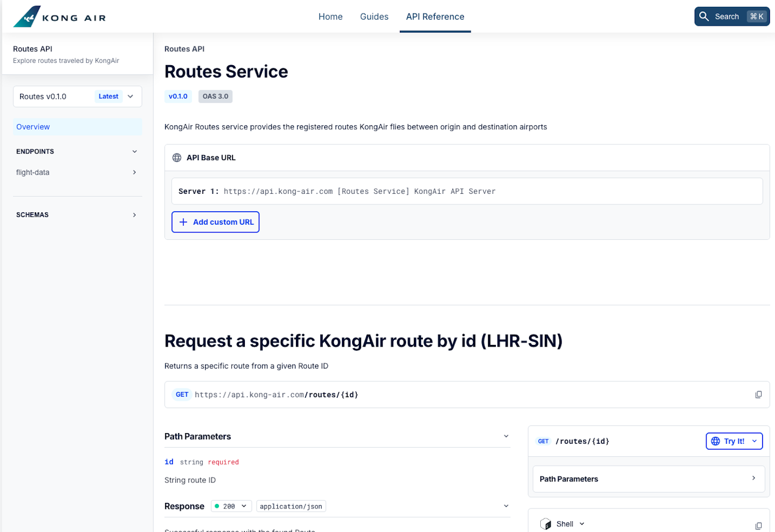775x532 pixels.
Task: Collapse the ENDPOINTS section in the sidebar
Action: pos(134,151)
